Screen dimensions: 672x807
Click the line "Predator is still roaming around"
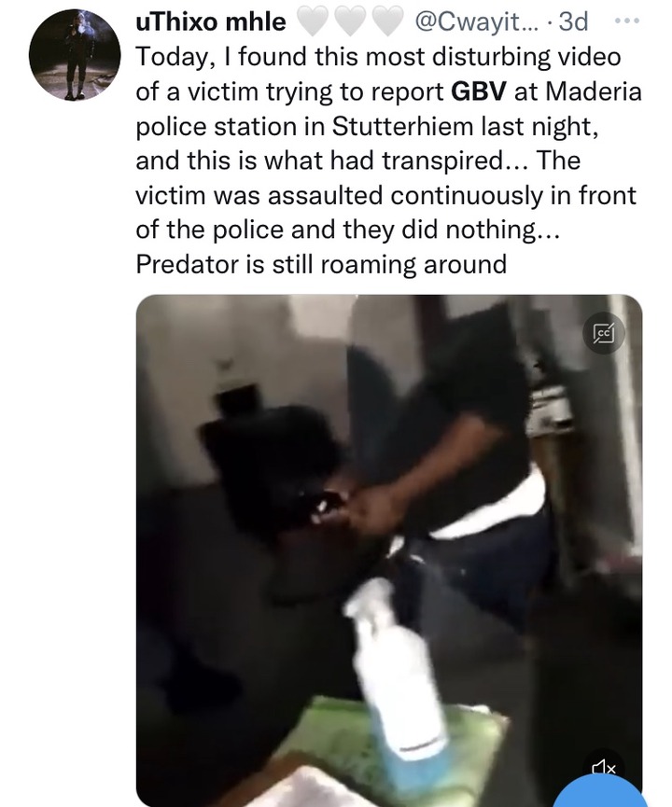coord(321,264)
